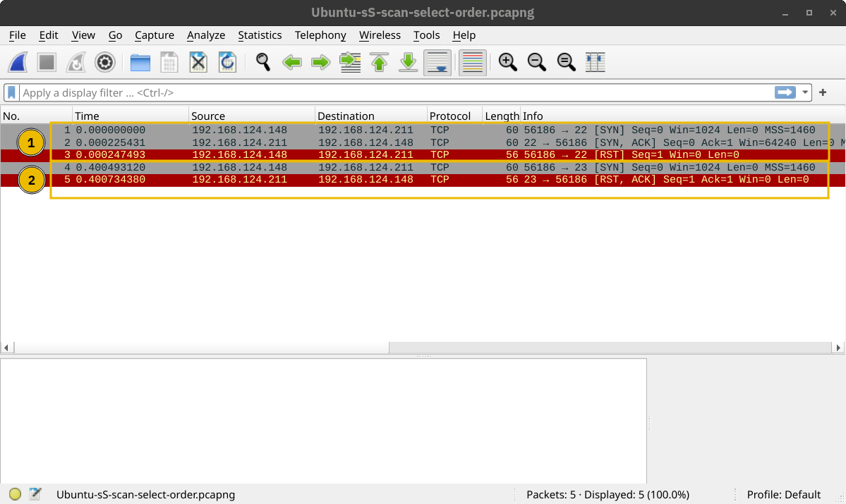Restart the current capture
The height and width of the screenshot is (504, 846).
[75, 62]
